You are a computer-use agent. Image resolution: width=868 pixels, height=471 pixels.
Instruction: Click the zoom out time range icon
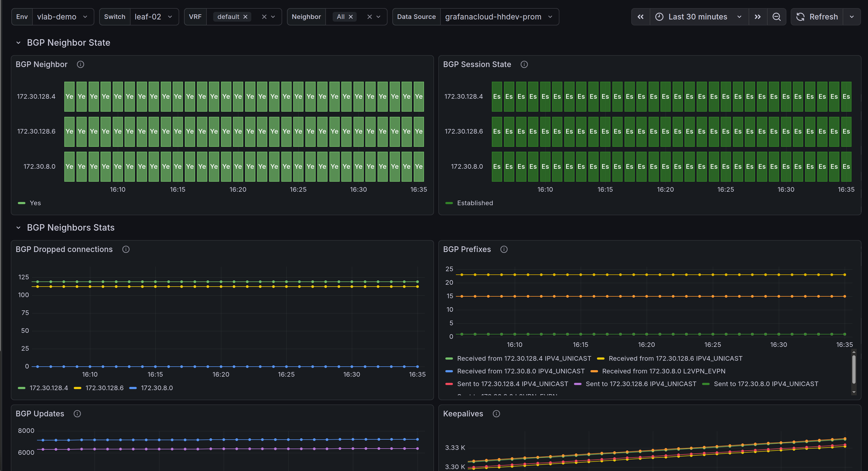[x=776, y=17]
